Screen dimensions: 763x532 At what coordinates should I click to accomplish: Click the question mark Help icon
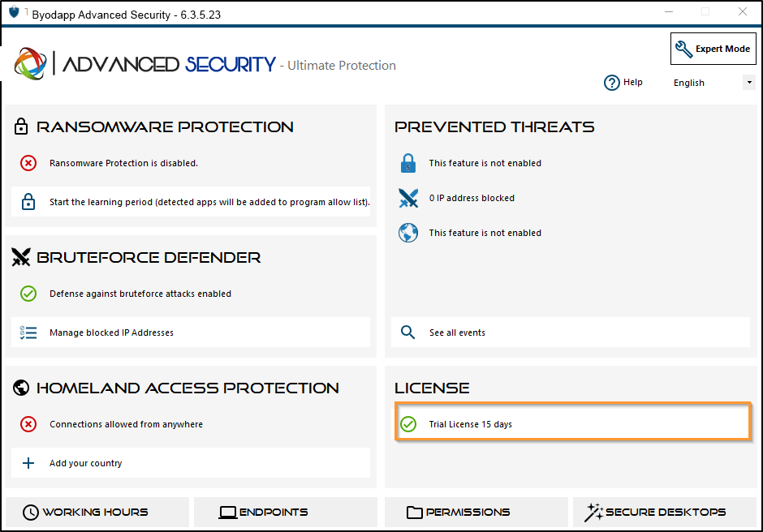pos(612,83)
